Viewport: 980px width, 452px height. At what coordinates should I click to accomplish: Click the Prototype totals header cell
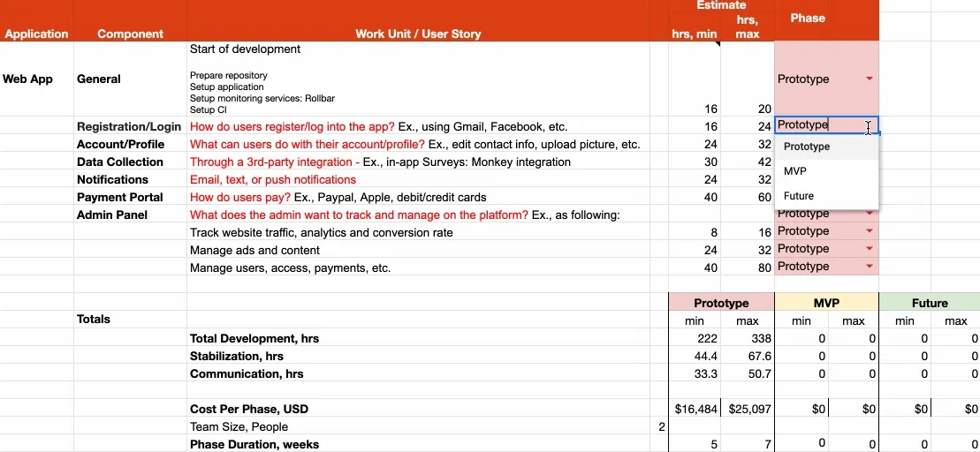[x=721, y=303]
